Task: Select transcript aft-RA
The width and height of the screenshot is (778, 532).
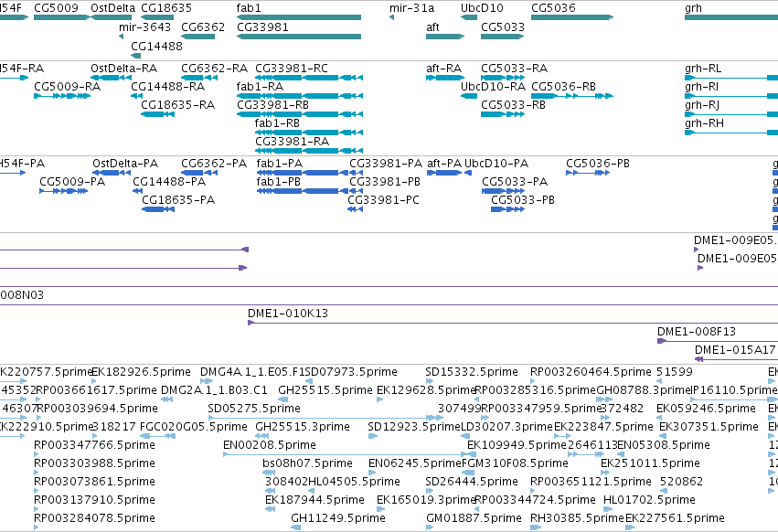Action: click(445, 78)
